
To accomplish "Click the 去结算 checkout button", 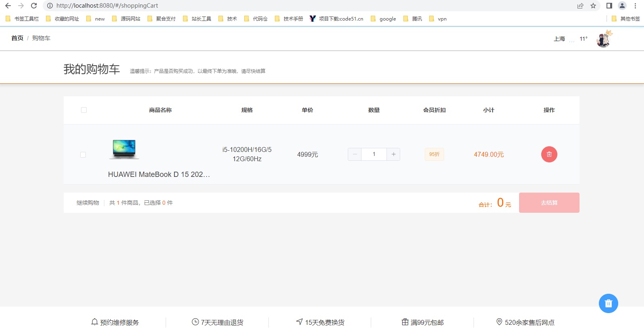I will [x=549, y=203].
